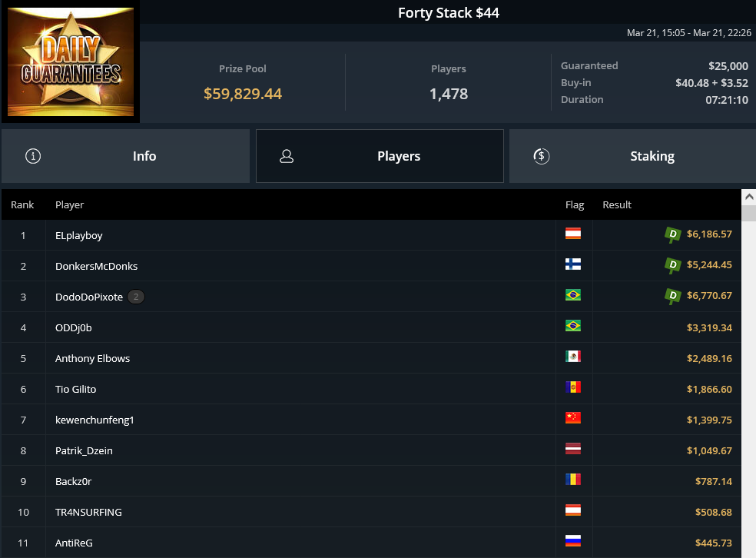This screenshot has width=756, height=558.
Task: Select player DodoDoPixote
Action: 89,297
